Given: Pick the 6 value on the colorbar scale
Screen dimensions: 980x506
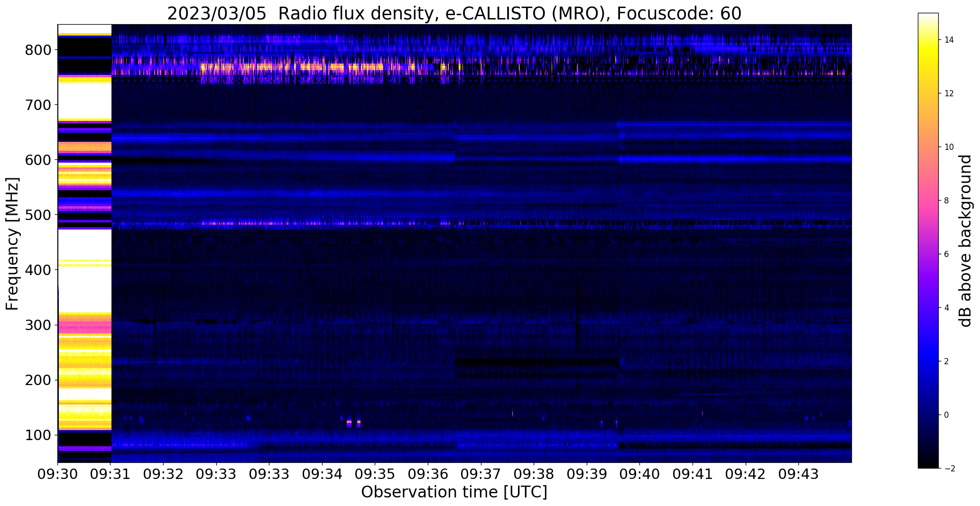Looking at the screenshot, I should [946, 254].
